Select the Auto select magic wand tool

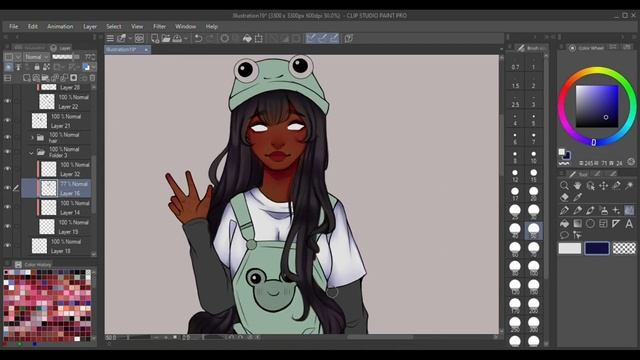[629, 186]
